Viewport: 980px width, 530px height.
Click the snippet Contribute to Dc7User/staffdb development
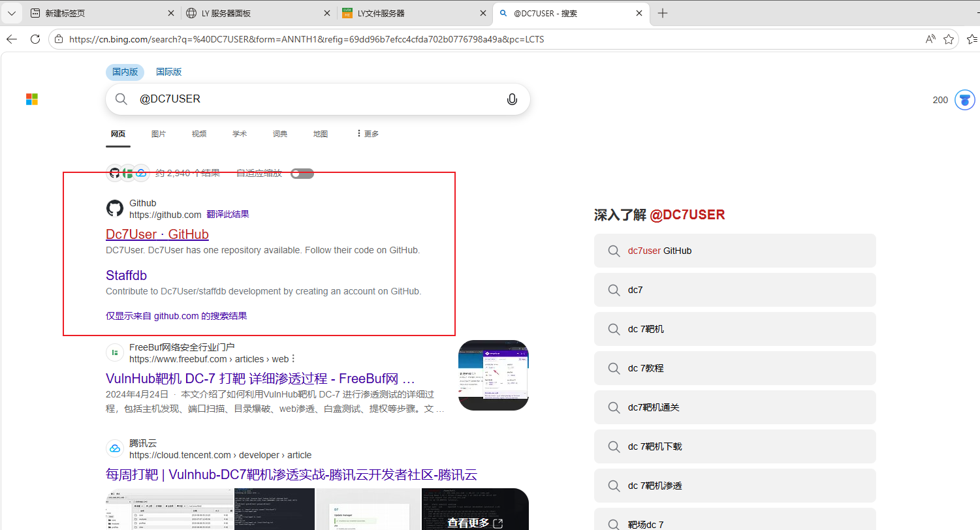click(264, 291)
